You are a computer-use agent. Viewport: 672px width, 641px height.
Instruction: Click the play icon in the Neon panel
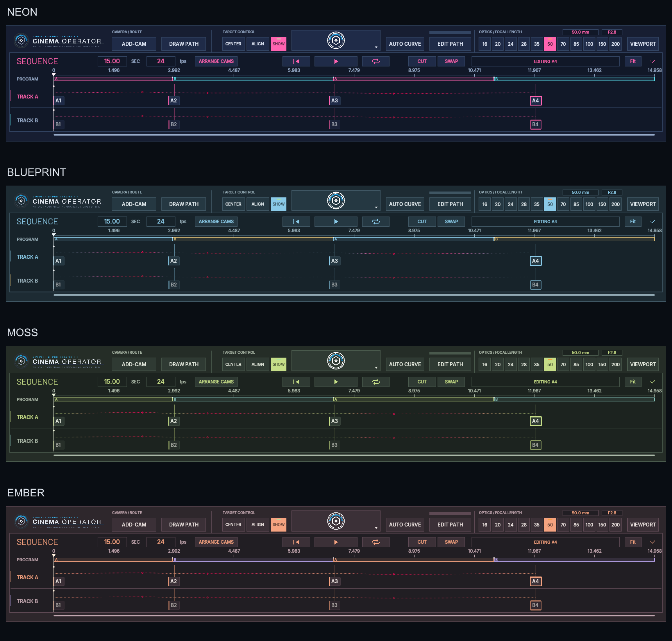336,61
